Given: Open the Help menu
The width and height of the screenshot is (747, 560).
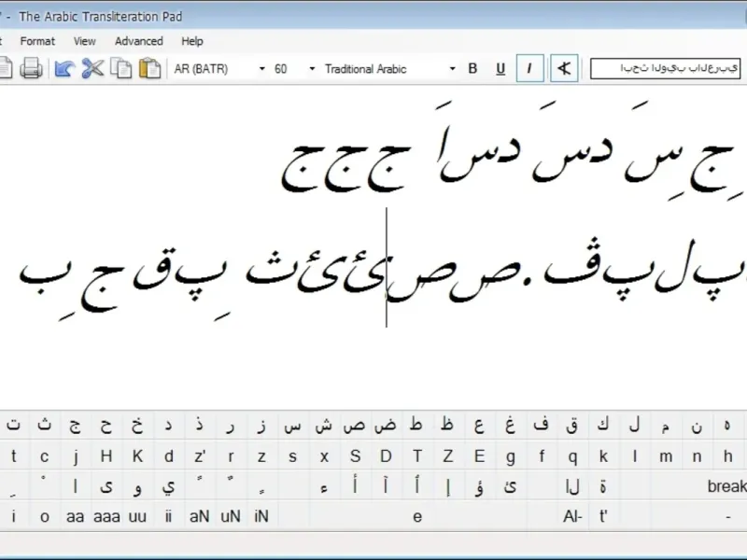Looking at the screenshot, I should tap(192, 41).
